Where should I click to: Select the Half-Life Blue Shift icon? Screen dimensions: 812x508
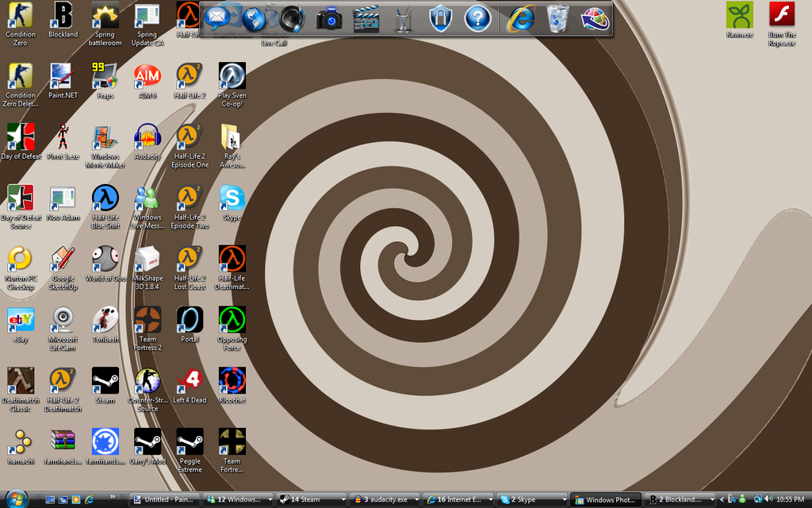coord(105,207)
